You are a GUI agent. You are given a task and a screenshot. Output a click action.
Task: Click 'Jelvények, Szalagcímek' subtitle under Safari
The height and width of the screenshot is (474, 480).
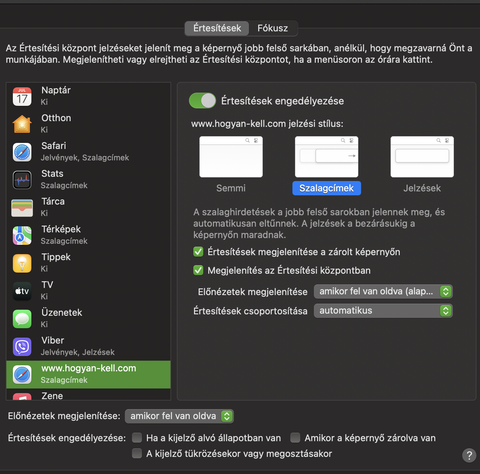click(85, 158)
